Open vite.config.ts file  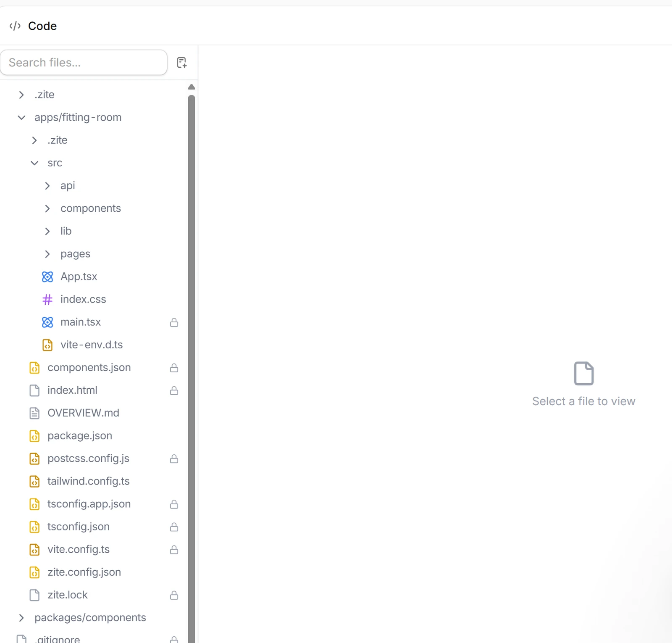(79, 549)
